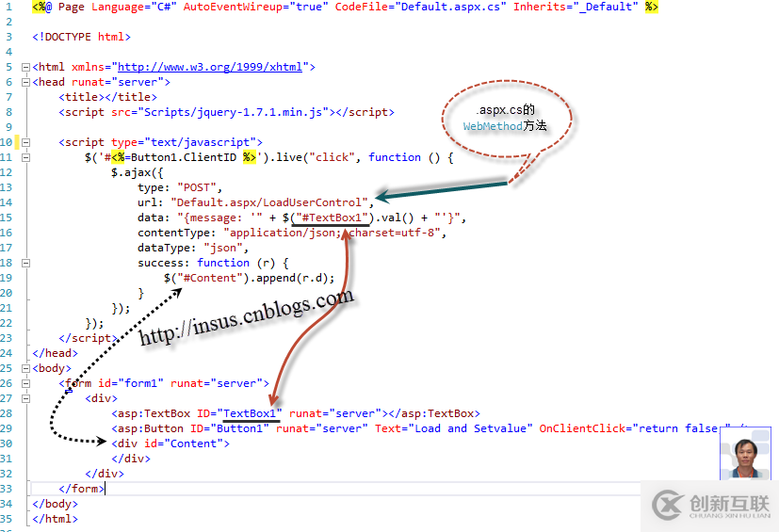Click the <!DOCTYPE html> declaration
Image resolution: width=779 pixels, height=532 pixels.
pos(81,37)
